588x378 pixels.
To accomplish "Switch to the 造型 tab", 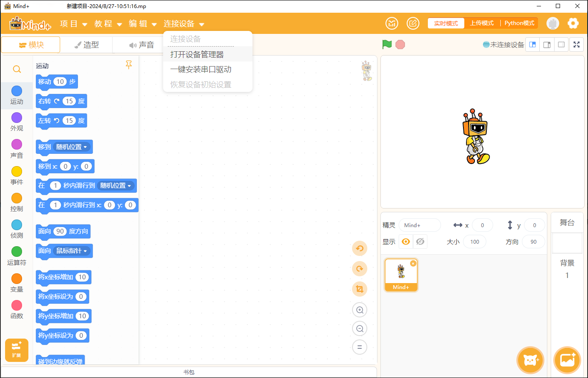I will (86, 44).
